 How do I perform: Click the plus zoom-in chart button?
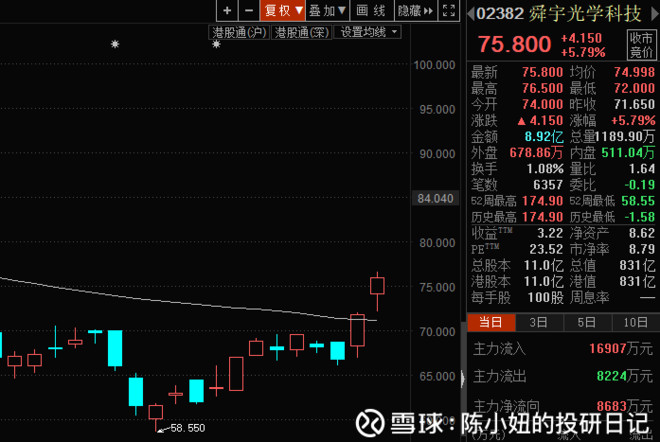(227, 10)
